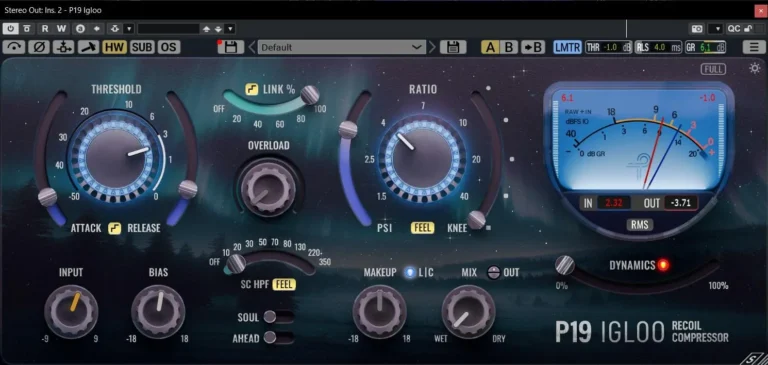
Task: Click the camera snapshot icon
Action: click(x=696, y=29)
